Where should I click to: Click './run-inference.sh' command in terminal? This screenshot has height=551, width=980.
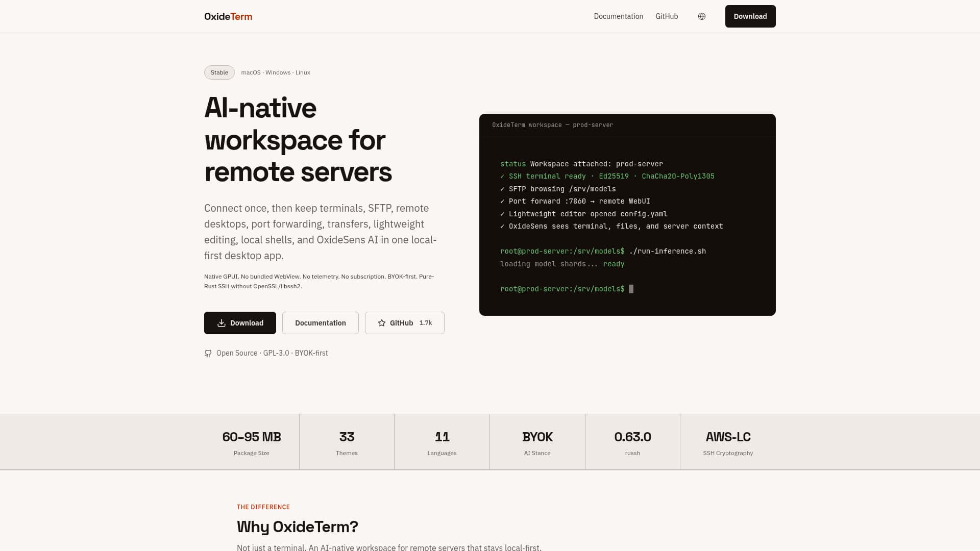(668, 251)
